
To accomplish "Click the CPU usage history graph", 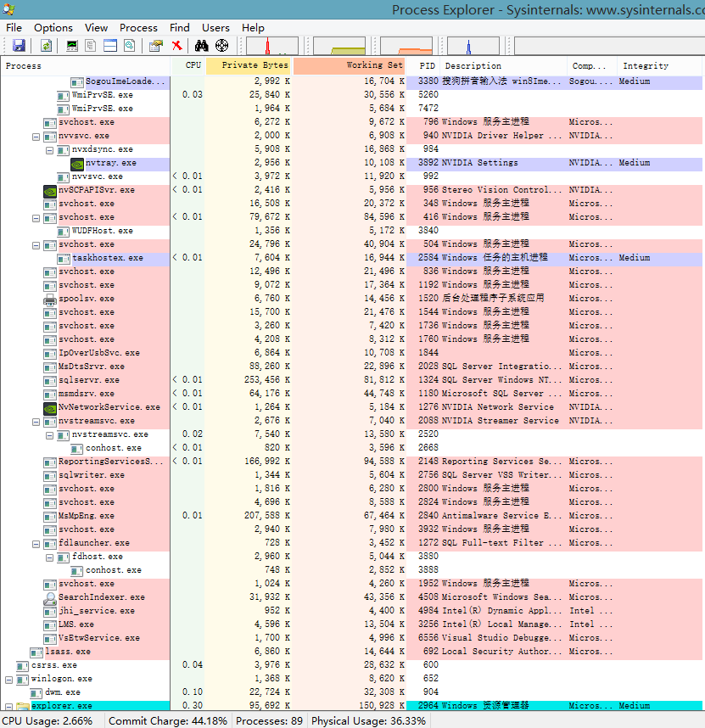I will click(x=271, y=46).
